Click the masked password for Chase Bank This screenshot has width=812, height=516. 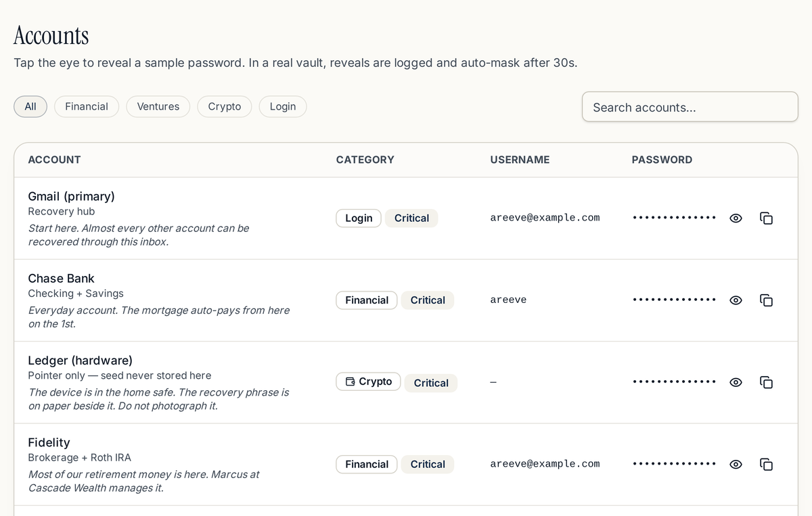pos(674,300)
